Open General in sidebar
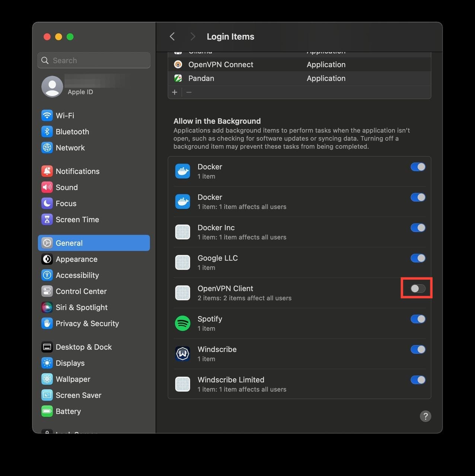This screenshot has height=476, width=475. (x=94, y=243)
